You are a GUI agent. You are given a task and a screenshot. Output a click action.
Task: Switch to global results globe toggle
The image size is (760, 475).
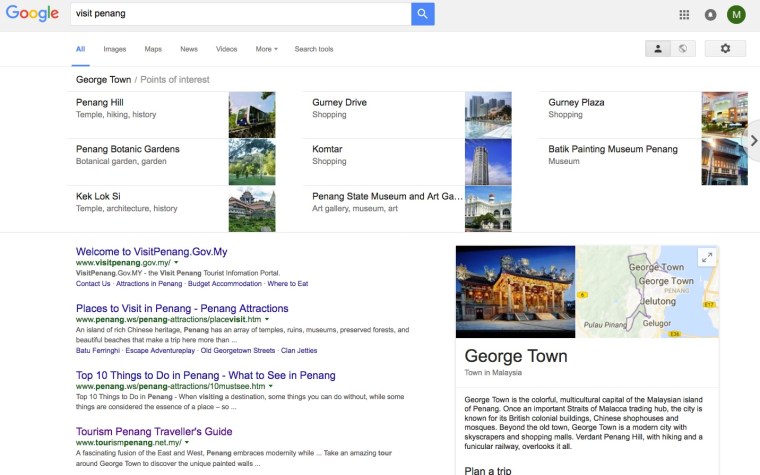point(683,48)
